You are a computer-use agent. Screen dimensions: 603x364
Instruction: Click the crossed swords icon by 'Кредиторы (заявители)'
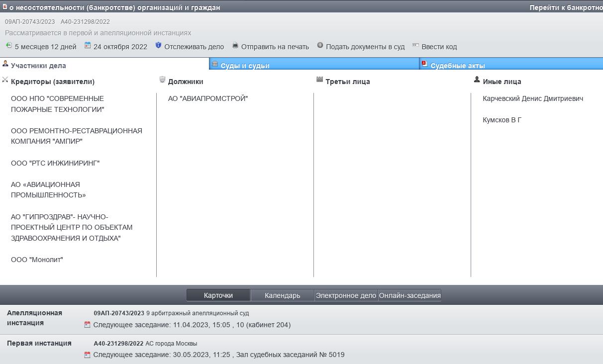pyautogui.click(x=5, y=80)
